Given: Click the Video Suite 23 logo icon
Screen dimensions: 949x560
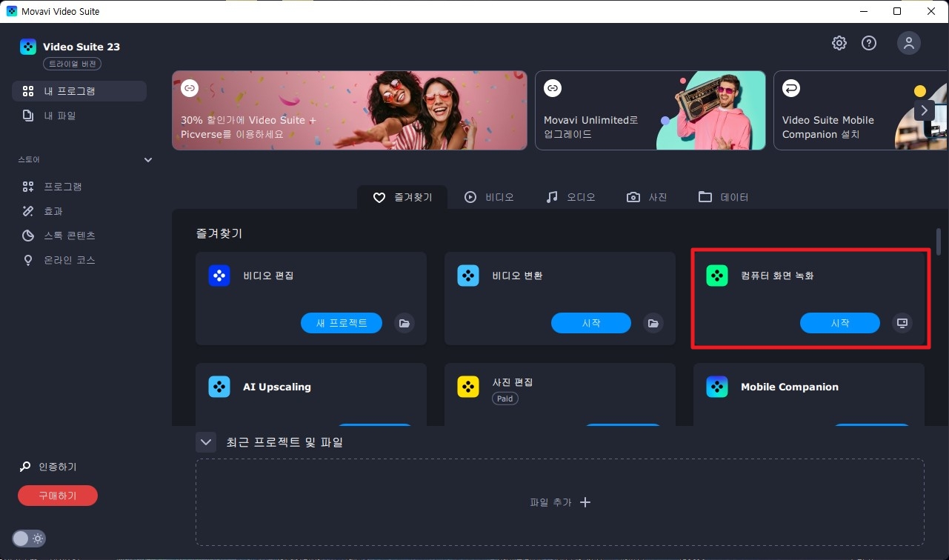Looking at the screenshot, I should (28, 47).
